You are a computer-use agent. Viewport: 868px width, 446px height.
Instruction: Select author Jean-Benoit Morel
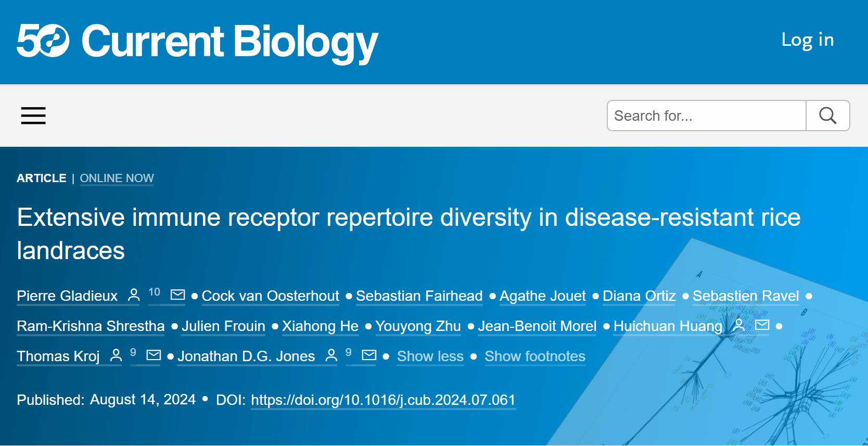(x=537, y=326)
